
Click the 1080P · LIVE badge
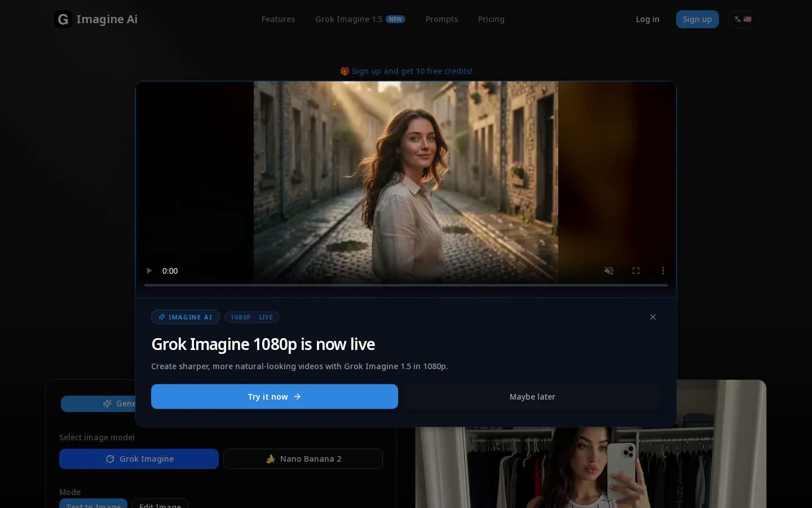pyautogui.click(x=251, y=317)
